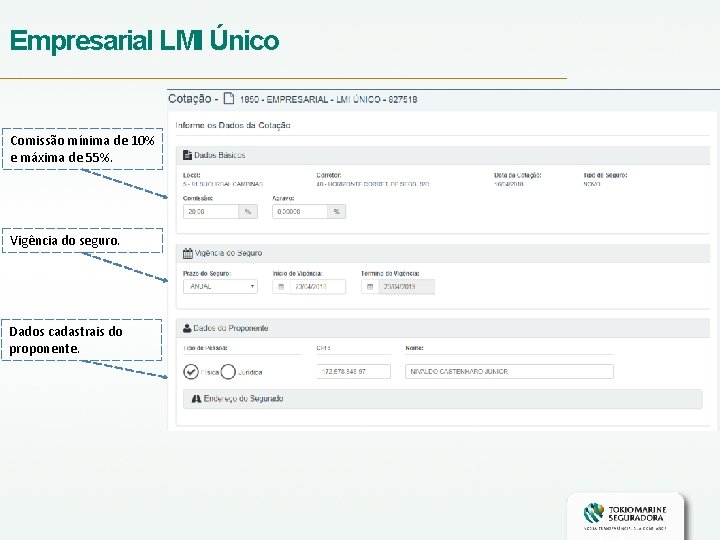Image resolution: width=720 pixels, height=540 pixels.
Task: Open calendar icon for Término de Vigência
Action: (x=370, y=287)
